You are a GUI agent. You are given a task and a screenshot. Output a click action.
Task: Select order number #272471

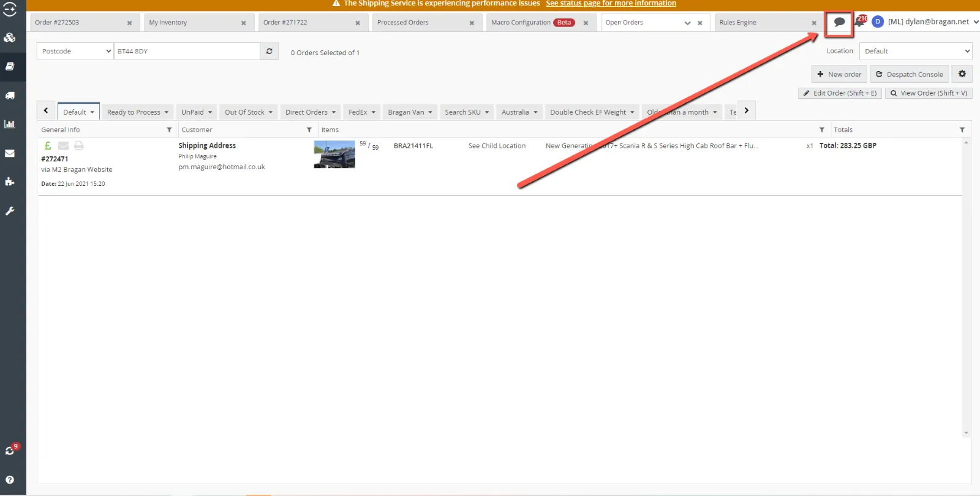(55, 159)
